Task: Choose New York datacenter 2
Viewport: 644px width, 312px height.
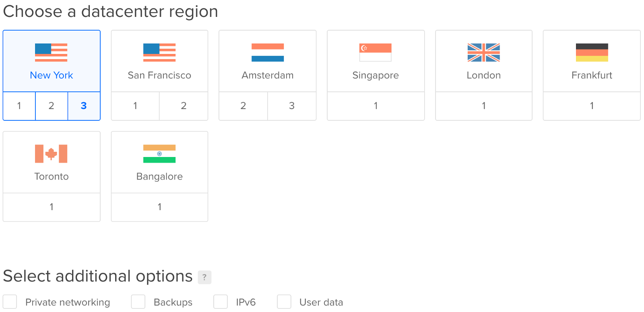Action: (x=52, y=106)
